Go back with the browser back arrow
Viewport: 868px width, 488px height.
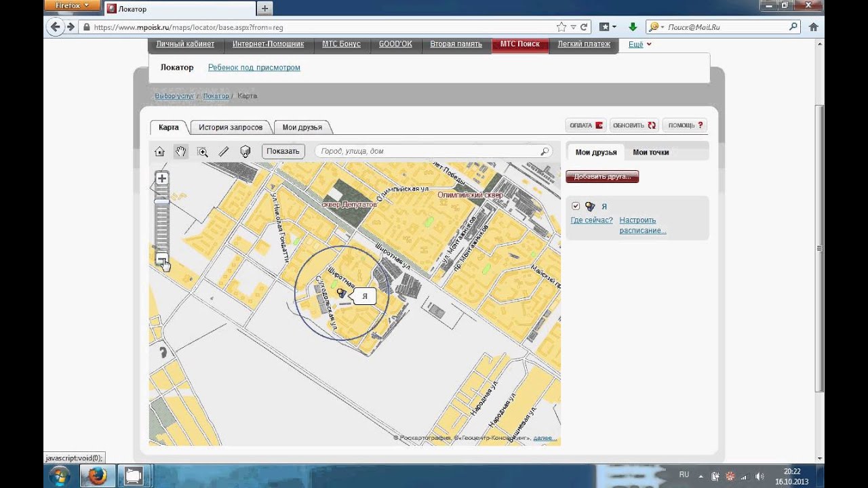tap(55, 27)
